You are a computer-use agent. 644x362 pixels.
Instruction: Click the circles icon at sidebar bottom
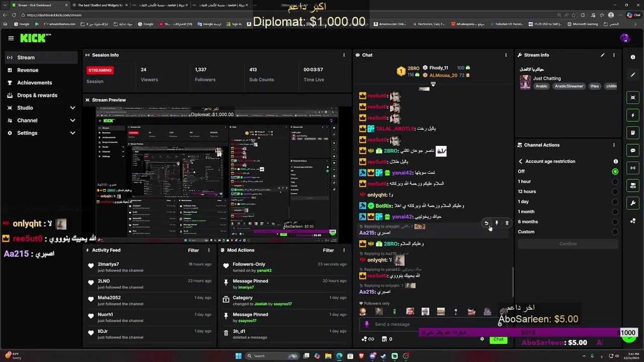[633, 221]
